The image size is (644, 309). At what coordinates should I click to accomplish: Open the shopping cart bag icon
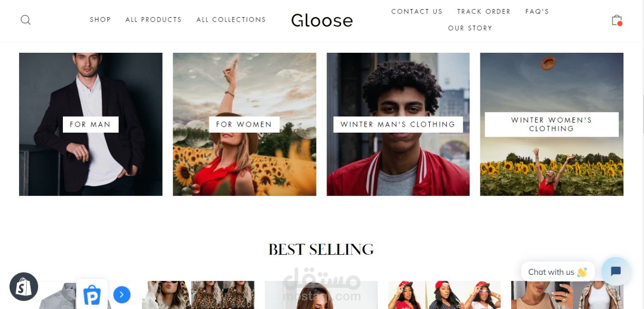click(617, 20)
